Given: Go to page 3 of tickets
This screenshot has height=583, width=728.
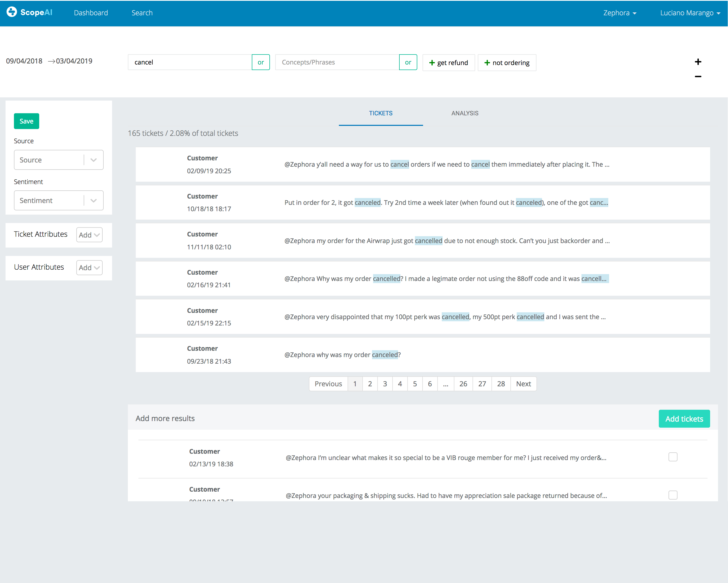Looking at the screenshot, I should pos(385,384).
